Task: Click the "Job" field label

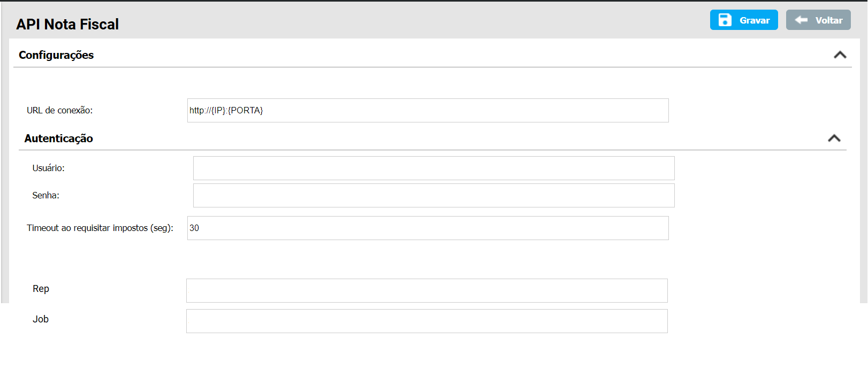Action: pos(41,319)
